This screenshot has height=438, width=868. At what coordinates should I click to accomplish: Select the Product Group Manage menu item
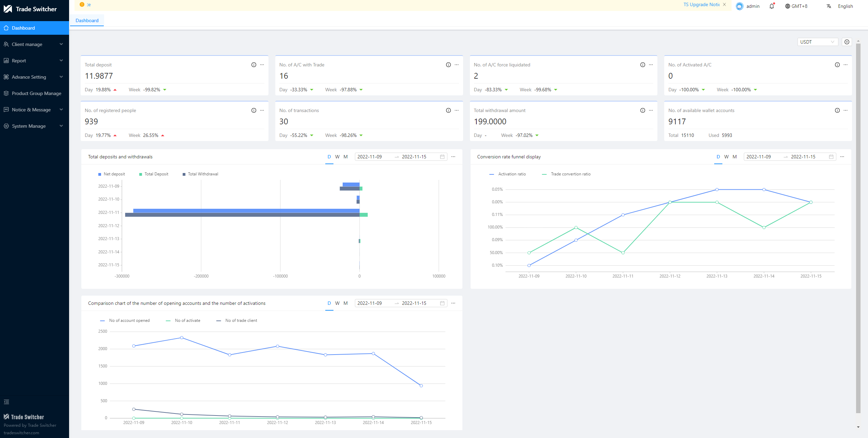pos(36,93)
